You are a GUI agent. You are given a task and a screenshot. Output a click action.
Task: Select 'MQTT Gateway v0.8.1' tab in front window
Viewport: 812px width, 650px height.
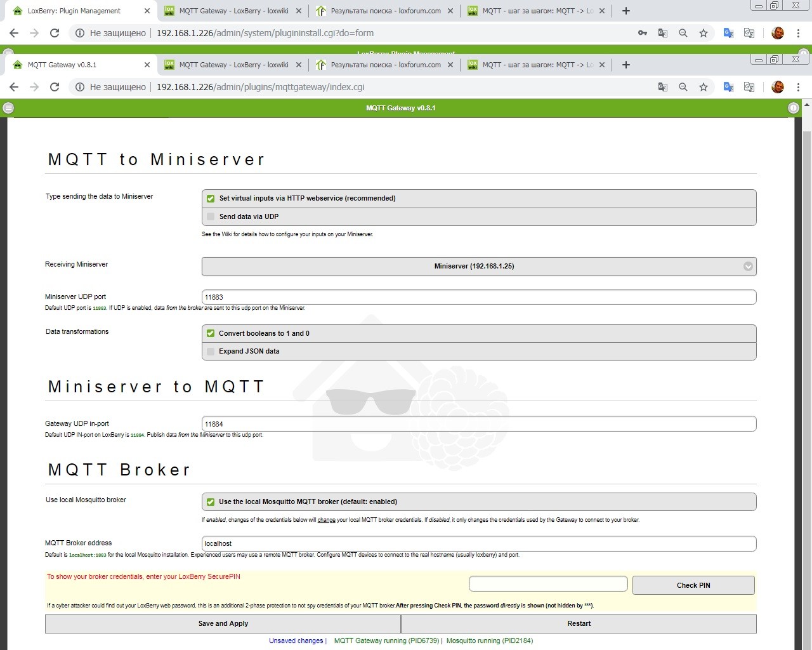tap(81, 65)
